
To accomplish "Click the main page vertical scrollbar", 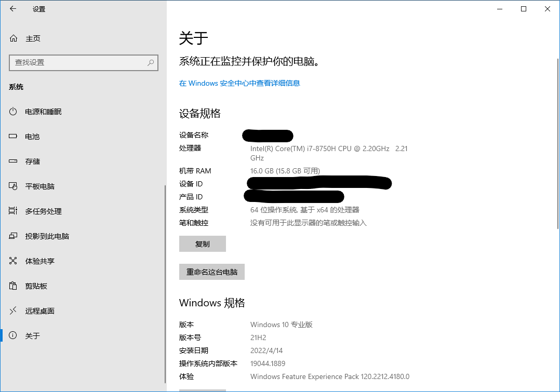I will (558, 143).
